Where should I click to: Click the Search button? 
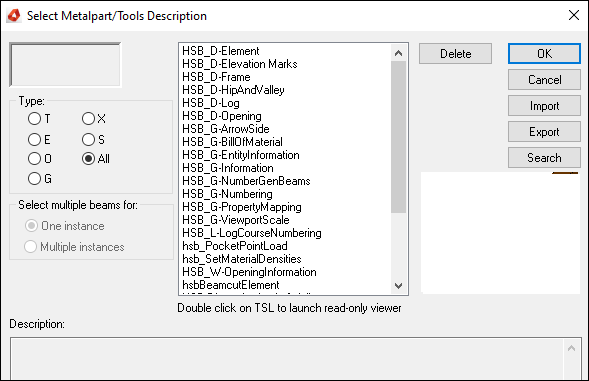point(544,158)
